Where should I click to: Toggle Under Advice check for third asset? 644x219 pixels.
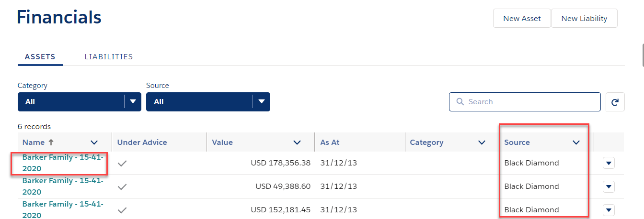[123, 209]
